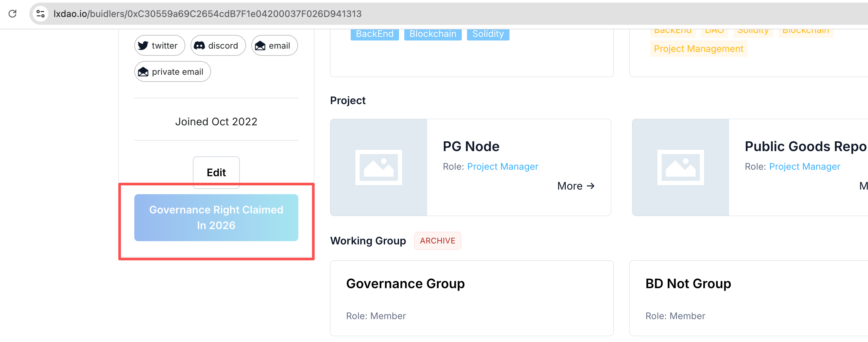Reload the page with the refresh icon
The height and width of the screenshot is (342, 868).
12,13
